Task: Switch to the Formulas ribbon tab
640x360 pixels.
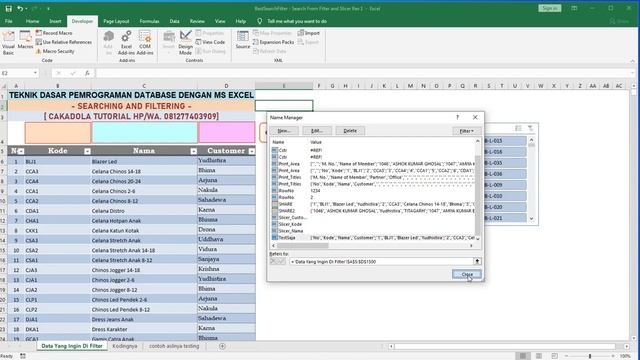Action: point(149,21)
